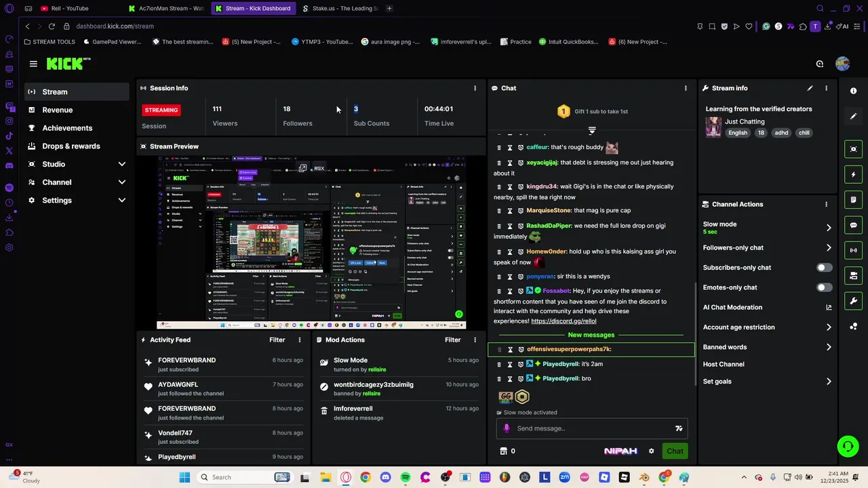Click the lightning bolt widget in right sidebar

pos(853,174)
